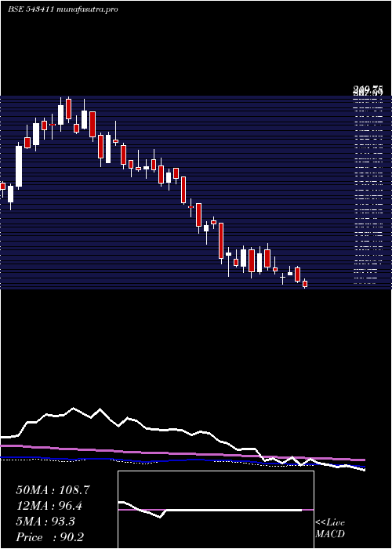This screenshot has height=549, width=392.
Task: Click the 50MA : 108.7 value
Action: (x=53, y=490)
